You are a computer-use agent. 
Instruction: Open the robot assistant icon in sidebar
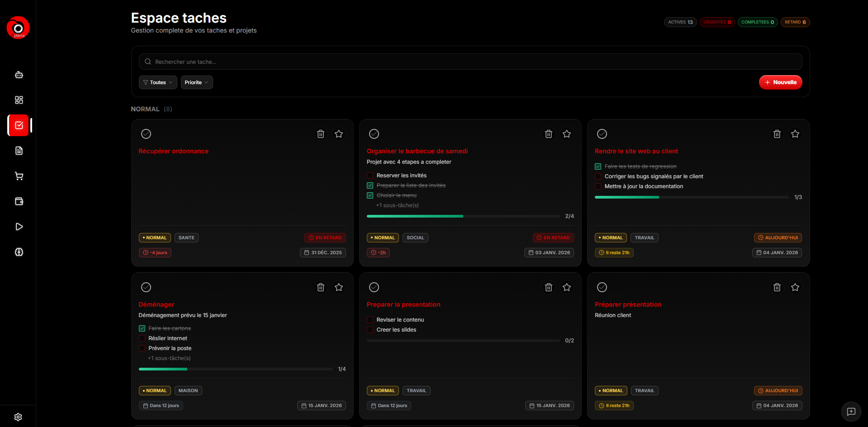coord(19,75)
